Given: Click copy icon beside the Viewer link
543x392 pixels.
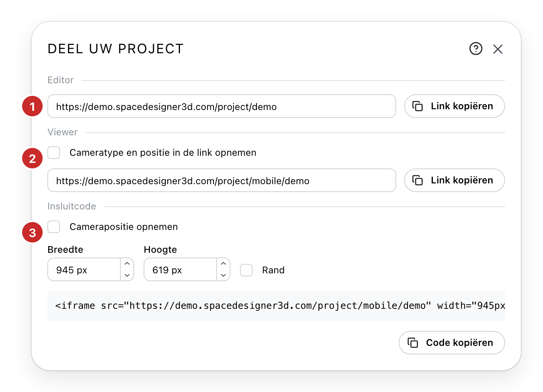Looking at the screenshot, I should tap(418, 180).
